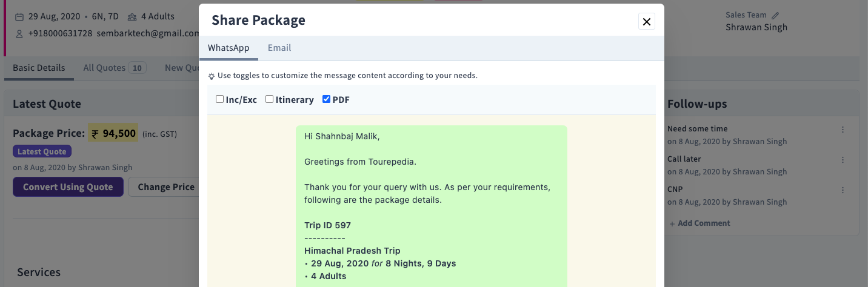Close the Share Package dialog

647,22
